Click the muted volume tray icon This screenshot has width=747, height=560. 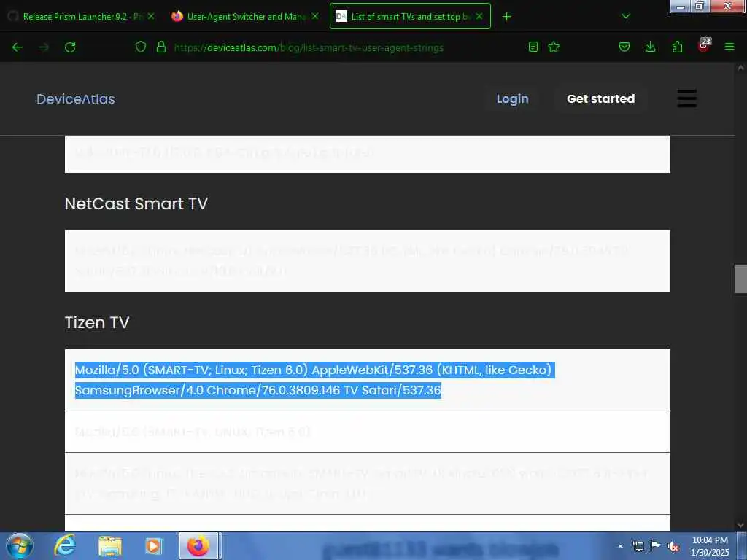673,547
